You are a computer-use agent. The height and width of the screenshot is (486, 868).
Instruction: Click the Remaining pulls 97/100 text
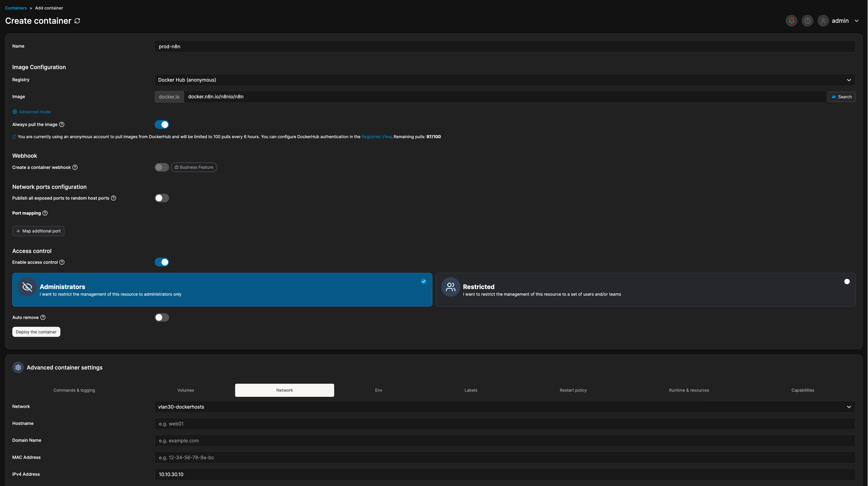pos(417,137)
